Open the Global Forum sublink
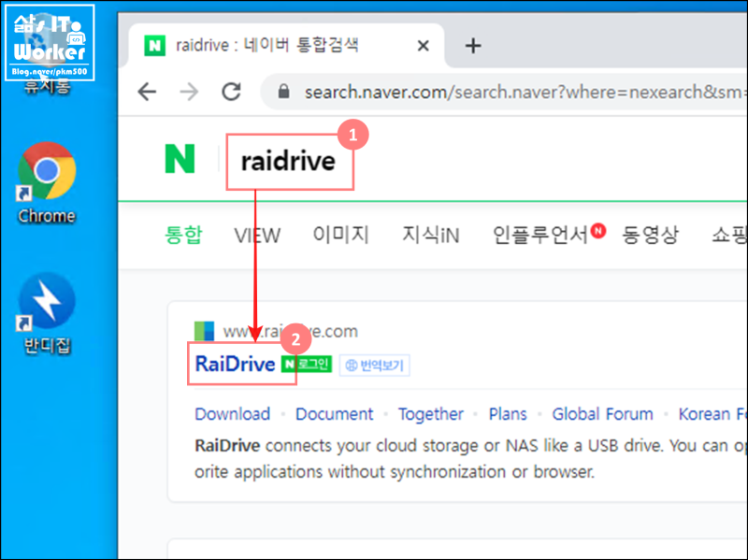This screenshot has height=560, width=748. [x=602, y=414]
